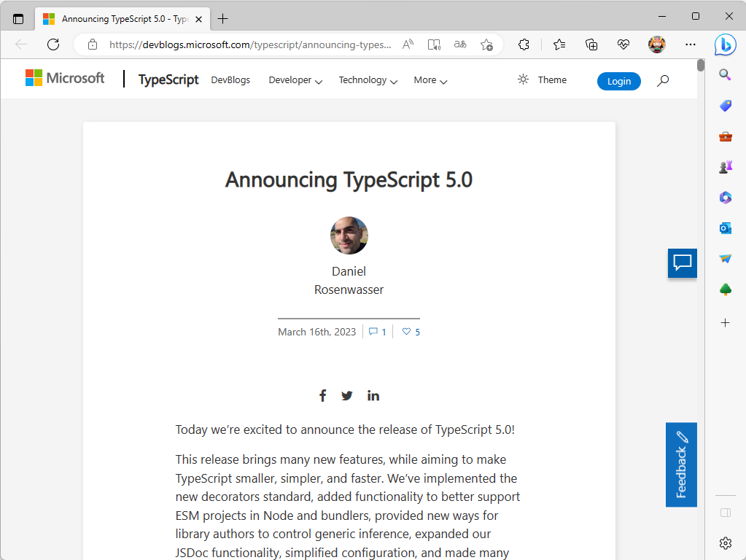Open the comments count link

[x=377, y=332]
